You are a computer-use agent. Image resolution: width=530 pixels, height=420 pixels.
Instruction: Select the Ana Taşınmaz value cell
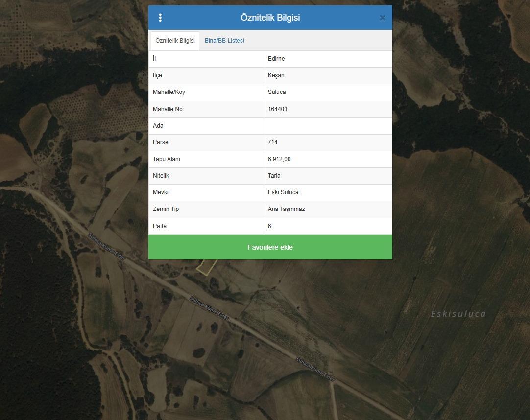click(x=286, y=209)
